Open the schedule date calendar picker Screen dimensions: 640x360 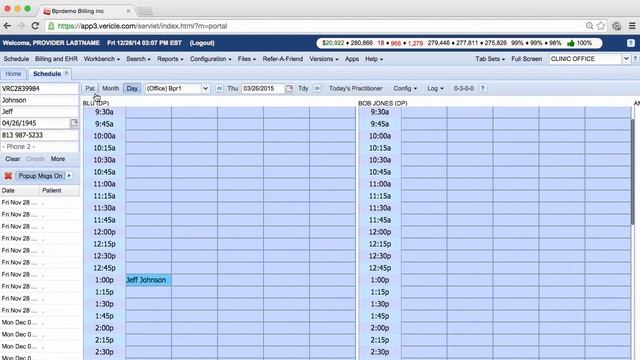click(289, 88)
